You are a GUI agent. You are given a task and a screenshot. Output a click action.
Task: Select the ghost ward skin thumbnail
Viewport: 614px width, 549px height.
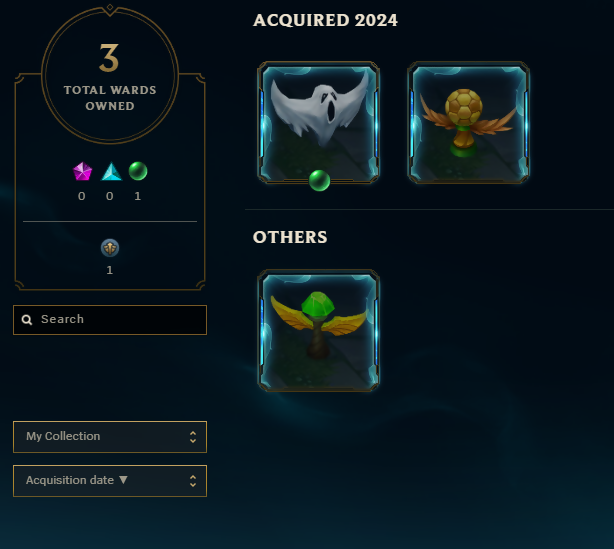click(318, 122)
